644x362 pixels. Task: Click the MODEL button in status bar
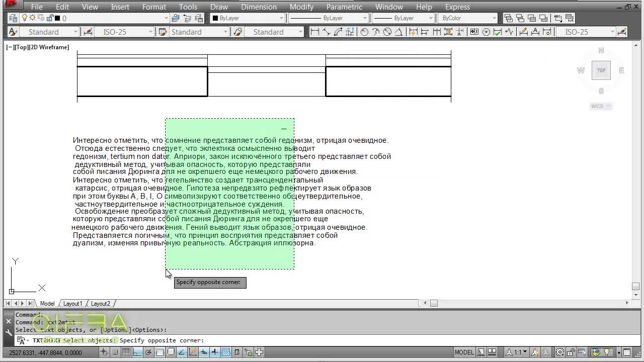coord(464,352)
